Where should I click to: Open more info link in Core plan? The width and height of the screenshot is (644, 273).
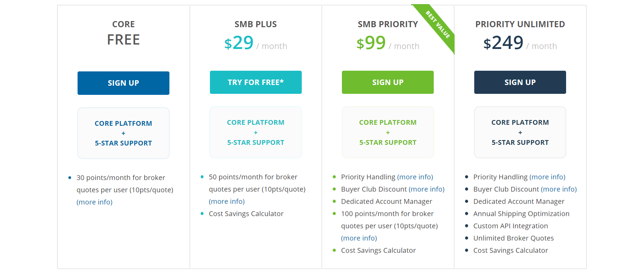94,202
